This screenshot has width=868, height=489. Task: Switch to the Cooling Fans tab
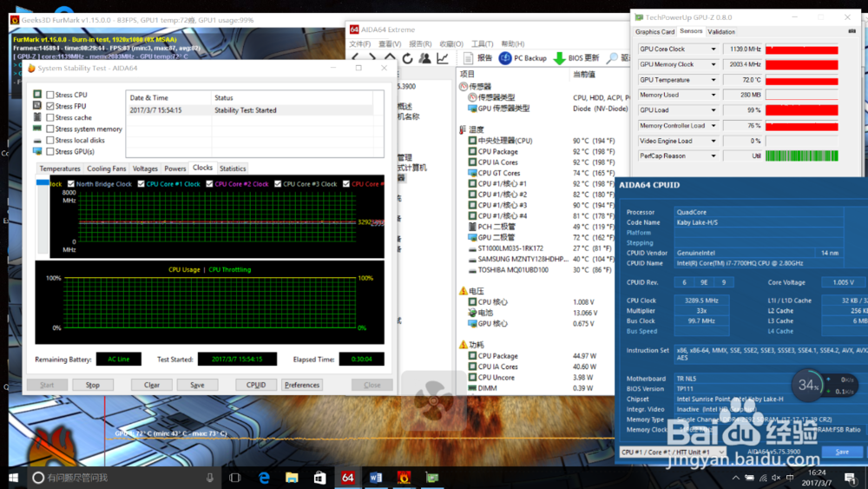(106, 169)
